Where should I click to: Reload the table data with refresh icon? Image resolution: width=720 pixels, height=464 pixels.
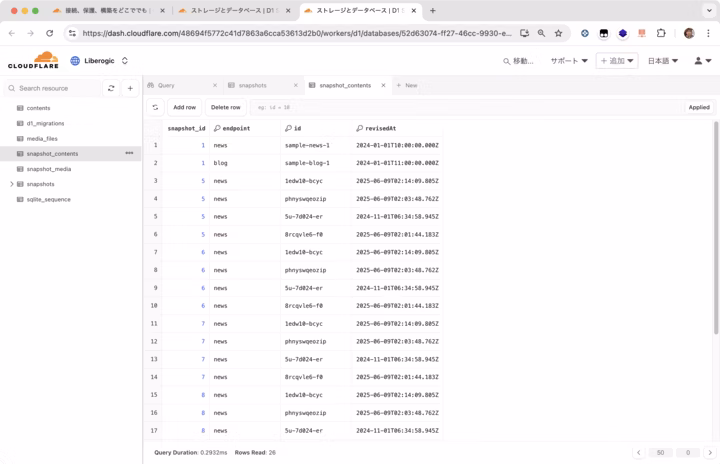pyautogui.click(x=155, y=107)
